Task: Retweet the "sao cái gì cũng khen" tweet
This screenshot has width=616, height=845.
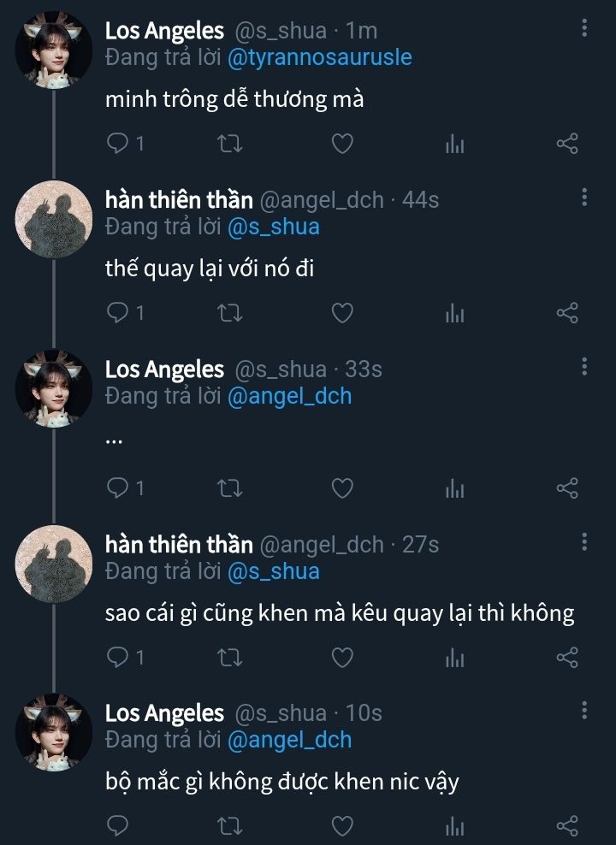Action: [x=230, y=658]
